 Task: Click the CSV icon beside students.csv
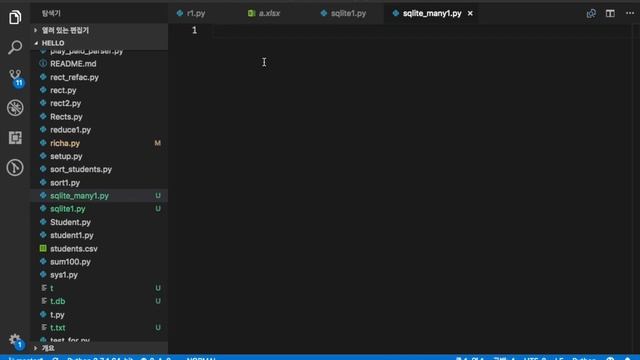point(43,248)
